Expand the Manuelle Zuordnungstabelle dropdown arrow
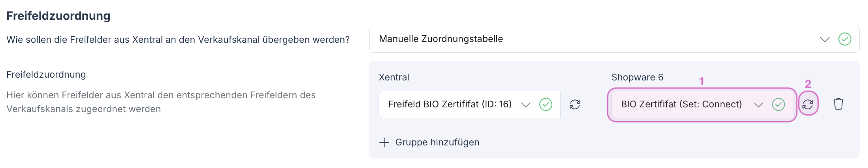 [x=825, y=39]
